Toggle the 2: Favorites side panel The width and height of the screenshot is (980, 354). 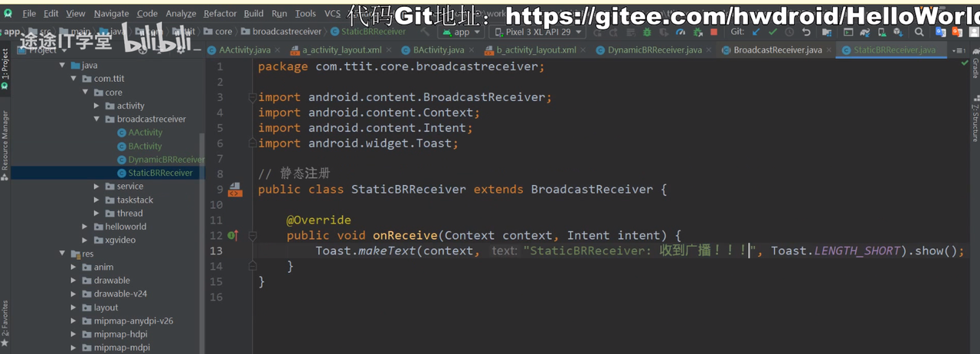[x=5, y=323]
